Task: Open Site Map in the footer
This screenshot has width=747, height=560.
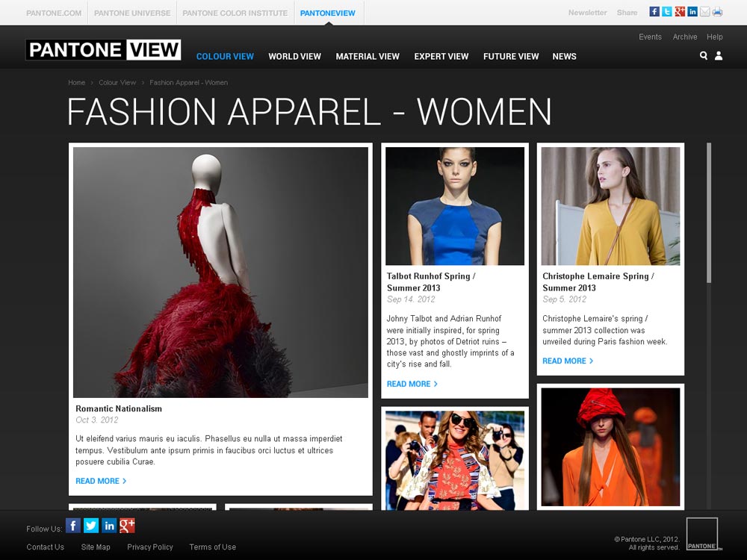Action: (96, 547)
